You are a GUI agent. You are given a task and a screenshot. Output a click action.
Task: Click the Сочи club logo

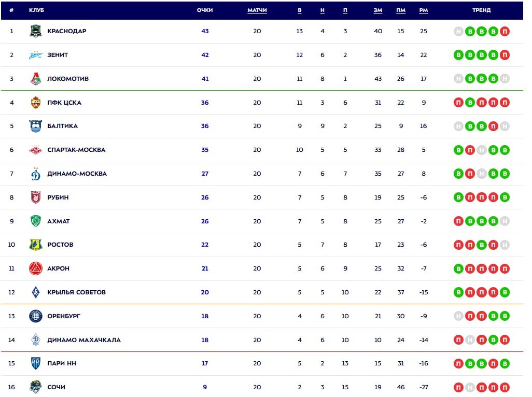pos(35,387)
